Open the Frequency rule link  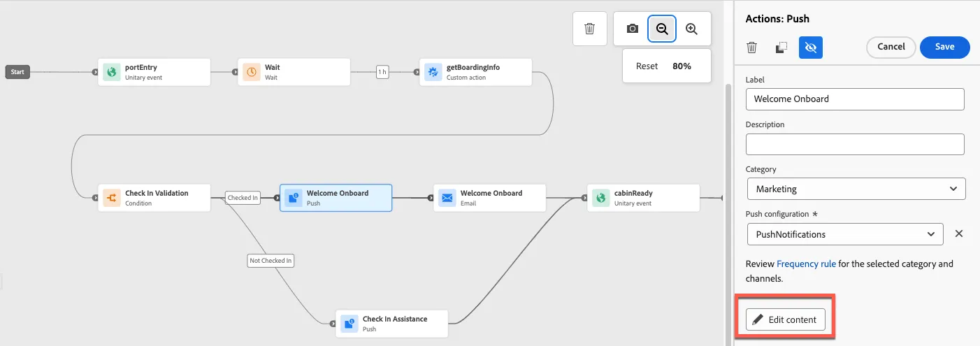point(806,264)
